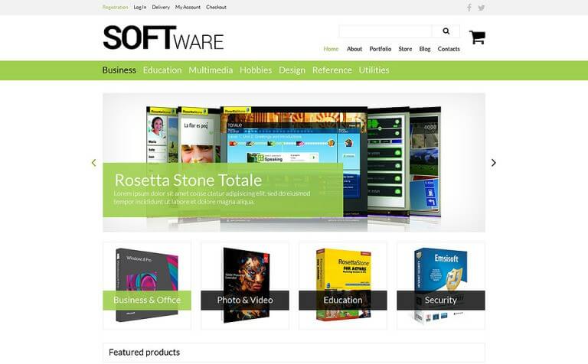
Task: Open the Multimedia category tab
Action: [x=211, y=70]
